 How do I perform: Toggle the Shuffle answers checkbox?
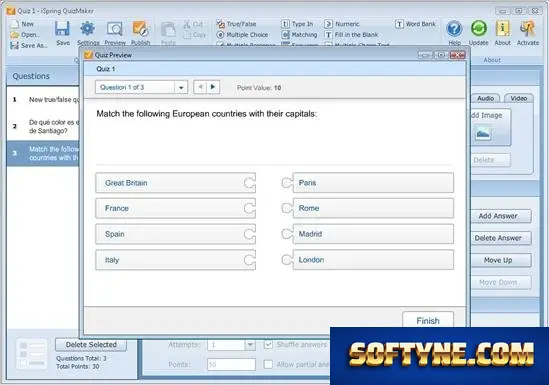[268, 345]
